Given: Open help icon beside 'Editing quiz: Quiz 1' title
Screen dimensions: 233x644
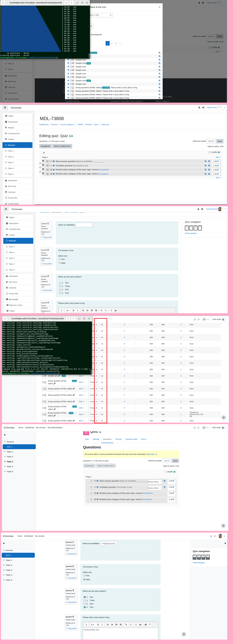Looking at the screenshot, I should click(x=72, y=136).
